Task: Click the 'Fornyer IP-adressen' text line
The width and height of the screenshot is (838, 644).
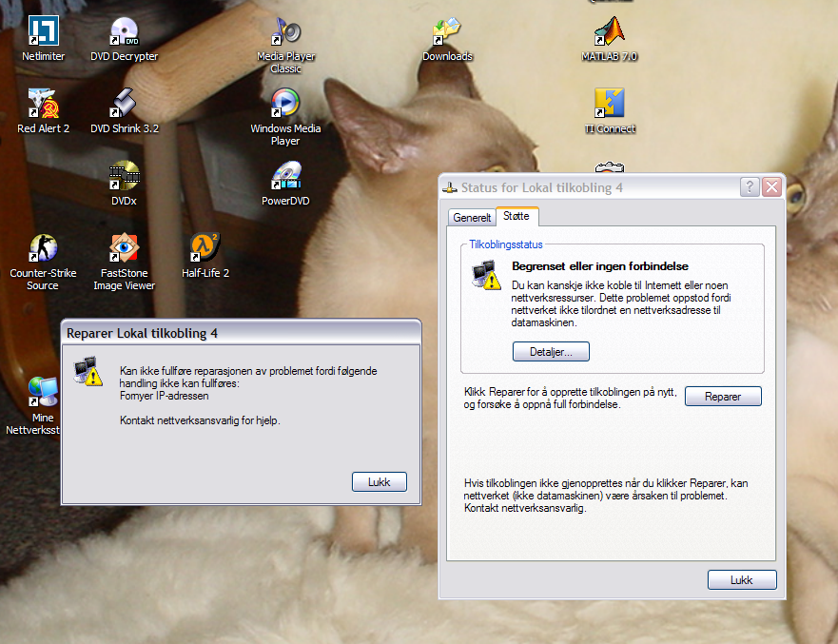Action: tap(164, 396)
